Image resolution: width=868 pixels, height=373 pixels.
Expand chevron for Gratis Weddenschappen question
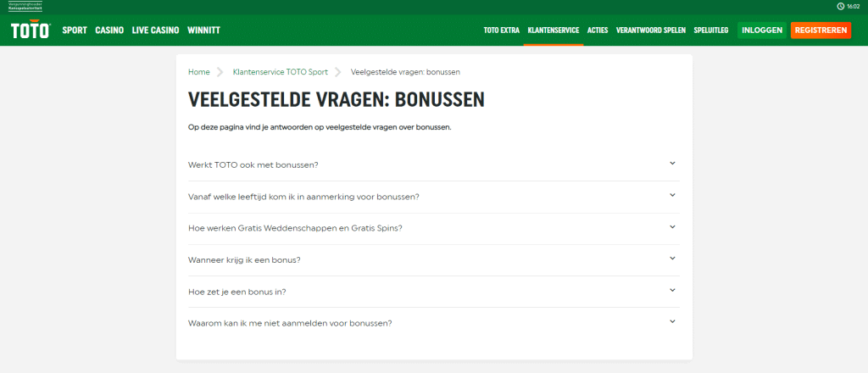[672, 226]
